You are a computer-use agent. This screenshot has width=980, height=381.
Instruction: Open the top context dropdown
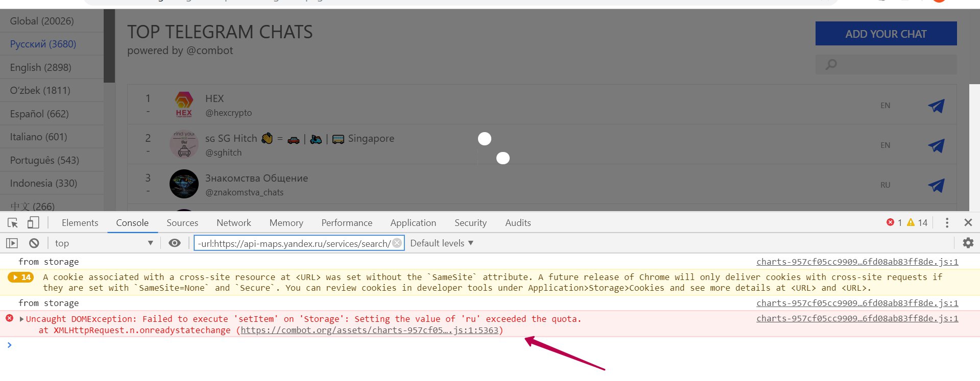[x=104, y=243]
